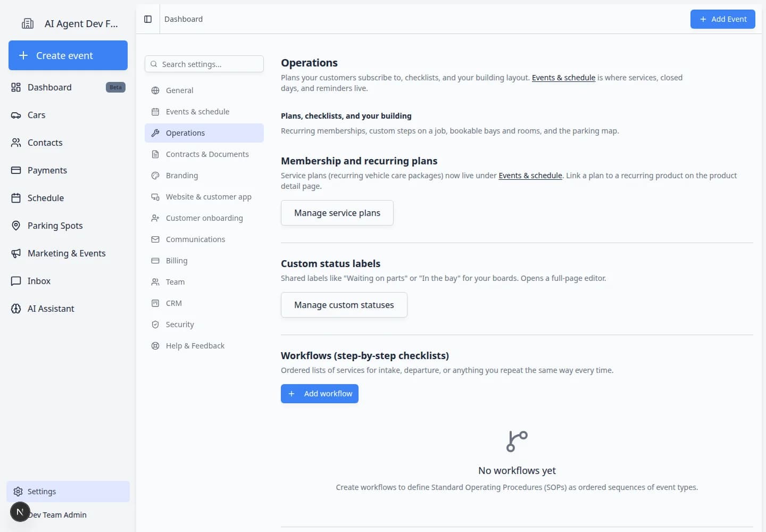Click the user avatar N
The width and height of the screenshot is (766, 532).
20,512
